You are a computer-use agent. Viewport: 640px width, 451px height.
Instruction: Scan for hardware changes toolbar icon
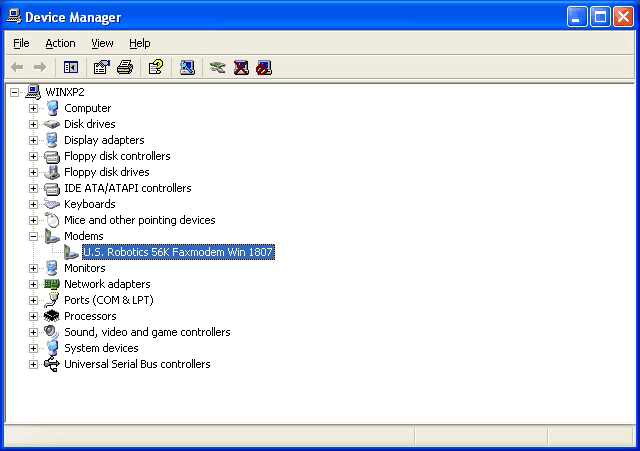pyautogui.click(x=187, y=67)
